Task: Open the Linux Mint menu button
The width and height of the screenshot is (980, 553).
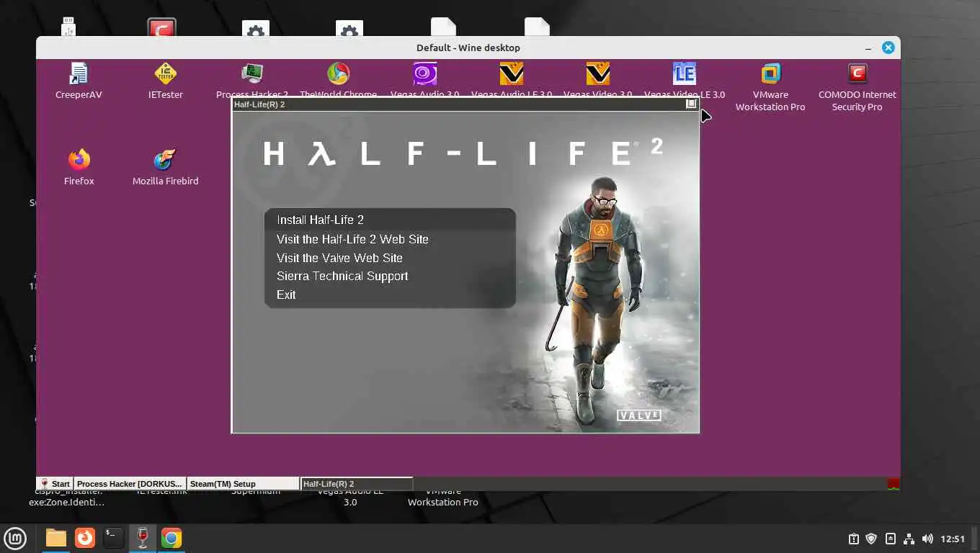Action: (15, 538)
